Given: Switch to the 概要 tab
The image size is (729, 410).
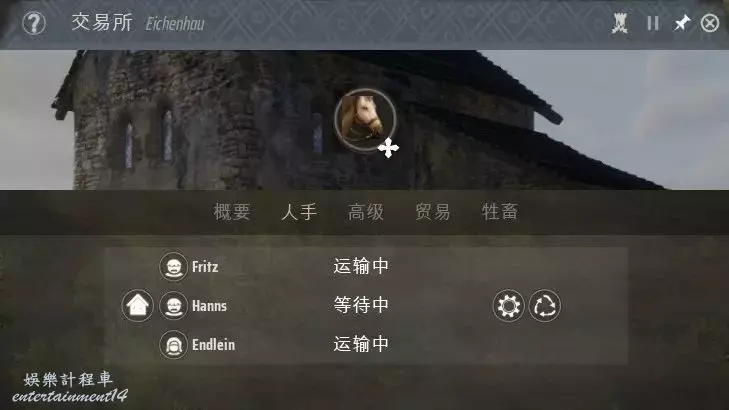Looking at the screenshot, I should click(232, 212).
